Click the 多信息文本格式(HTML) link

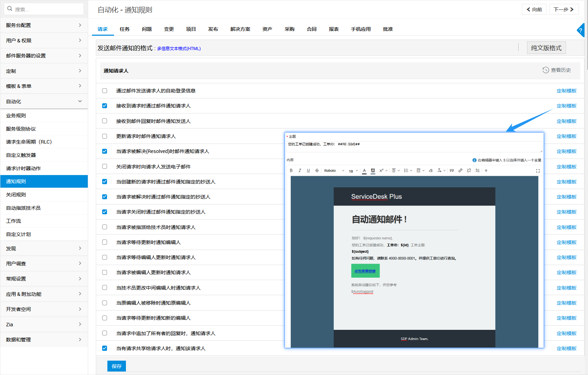[x=179, y=49]
